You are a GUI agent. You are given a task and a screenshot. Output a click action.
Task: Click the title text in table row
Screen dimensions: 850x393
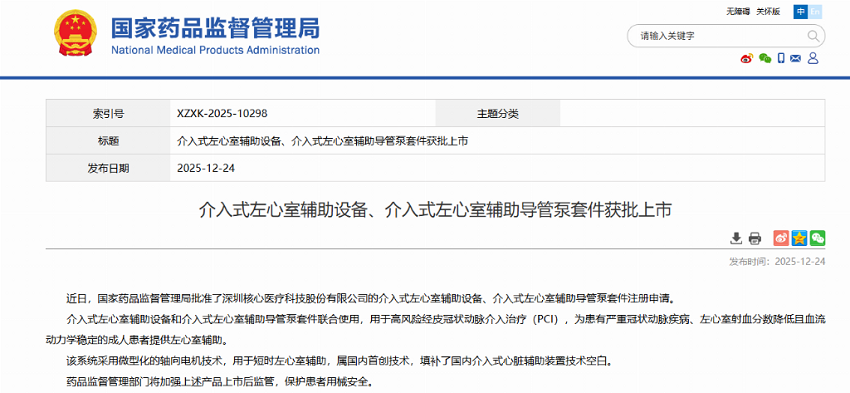323,141
